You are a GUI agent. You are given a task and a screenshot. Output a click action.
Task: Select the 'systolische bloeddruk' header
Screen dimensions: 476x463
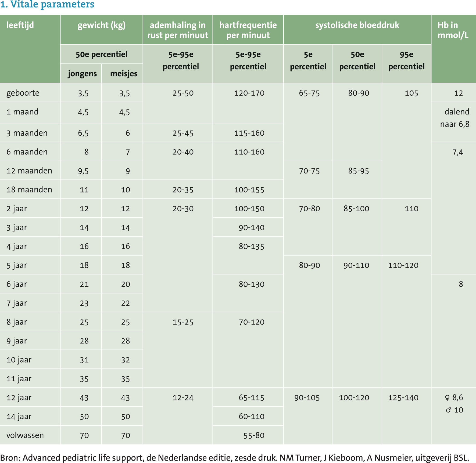coord(357,25)
